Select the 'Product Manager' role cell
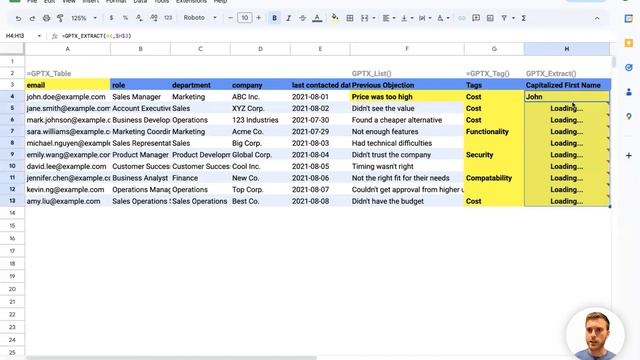This screenshot has height=360, width=640. tap(140, 155)
